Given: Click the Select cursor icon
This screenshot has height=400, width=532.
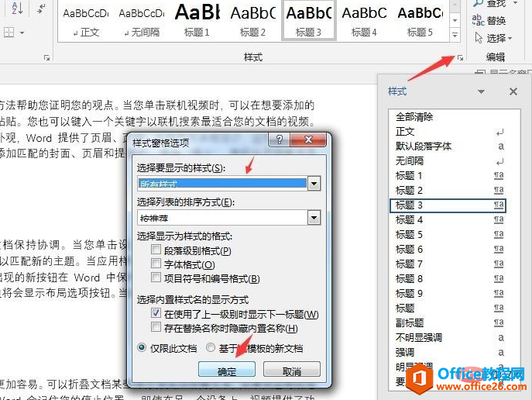Looking at the screenshot, I should point(479,38).
